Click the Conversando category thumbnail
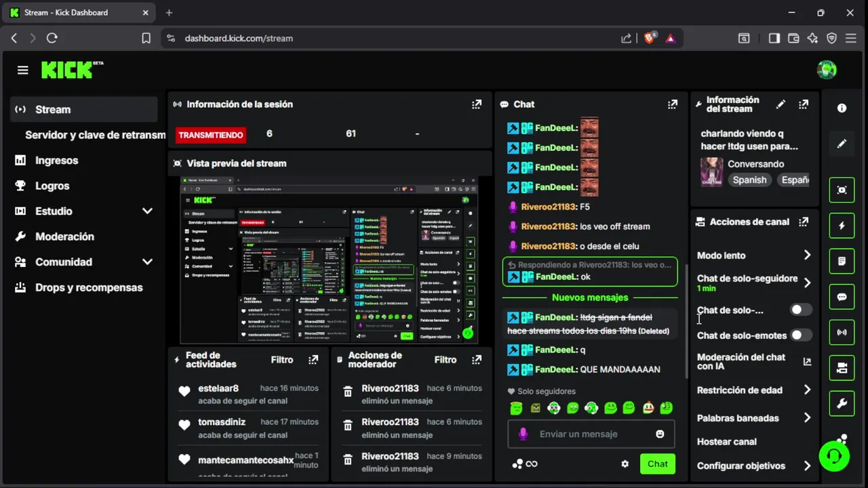The image size is (868, 488). point(711,171)
